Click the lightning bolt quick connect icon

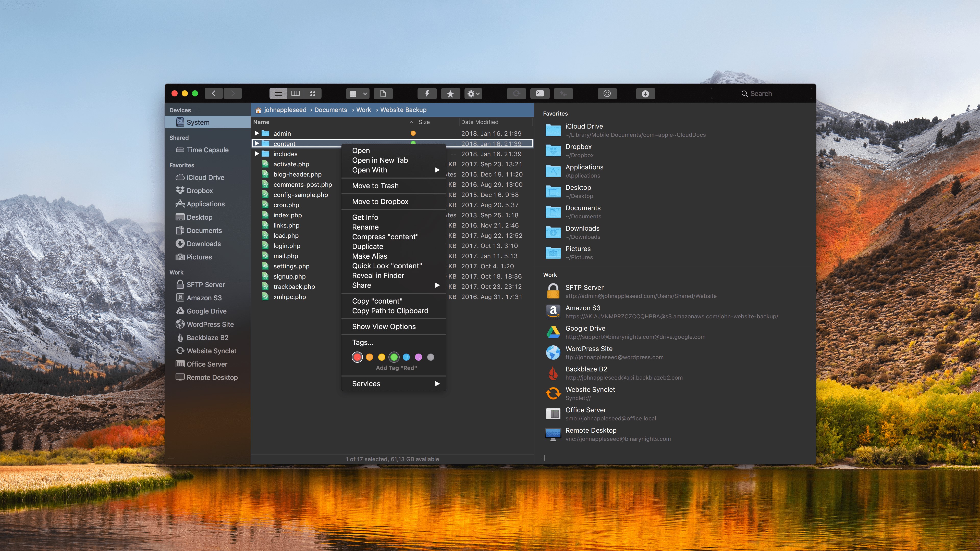(x=427, y=94)
